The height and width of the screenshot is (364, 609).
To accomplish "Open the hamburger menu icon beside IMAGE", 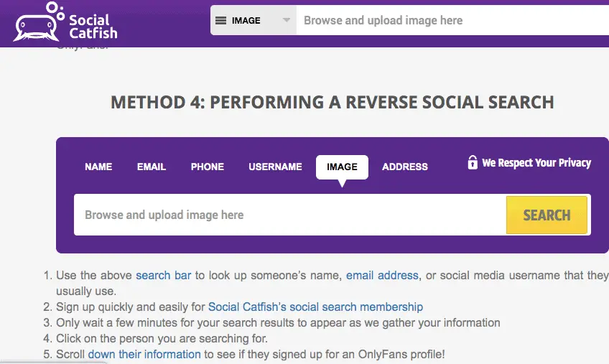I will click(220, 21).
